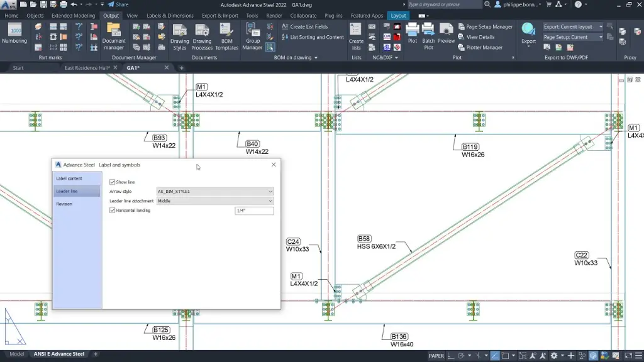
Task: Open Export: Current layout dropdown
Action: click(573, 26)
